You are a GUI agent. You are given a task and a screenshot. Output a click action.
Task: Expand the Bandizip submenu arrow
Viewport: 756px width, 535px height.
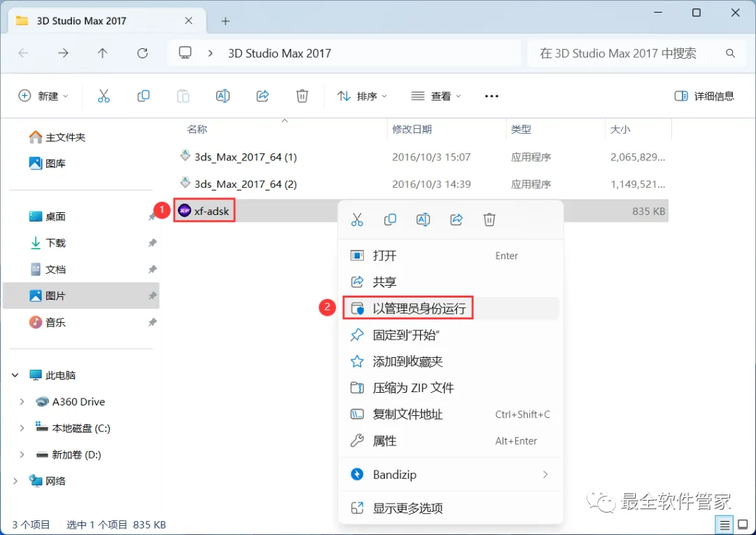coord(545,475)
